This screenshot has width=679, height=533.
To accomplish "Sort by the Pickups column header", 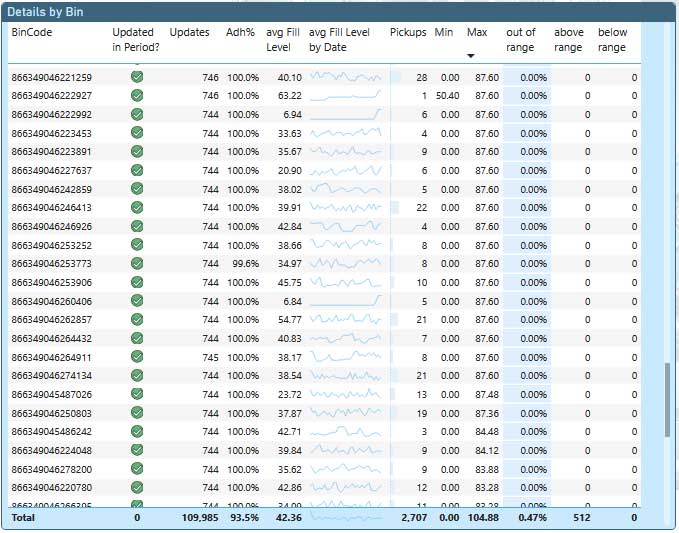I will [x=408, y=33].
